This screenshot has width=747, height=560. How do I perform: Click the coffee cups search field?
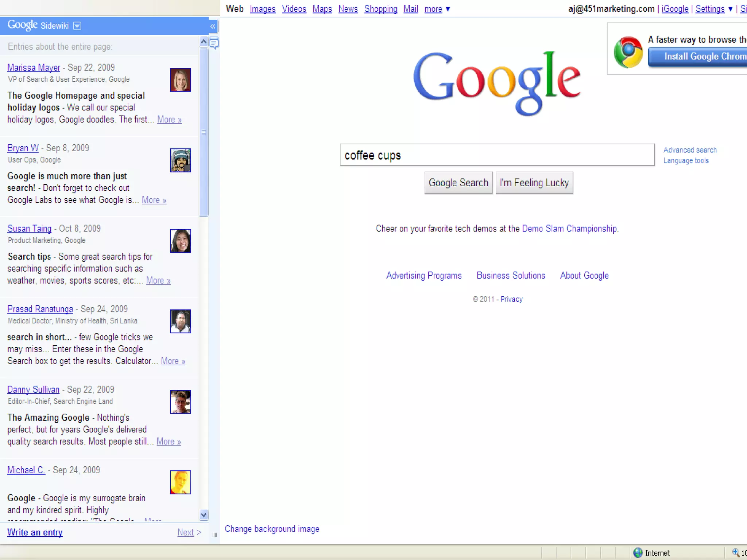[x=497, y=155]
